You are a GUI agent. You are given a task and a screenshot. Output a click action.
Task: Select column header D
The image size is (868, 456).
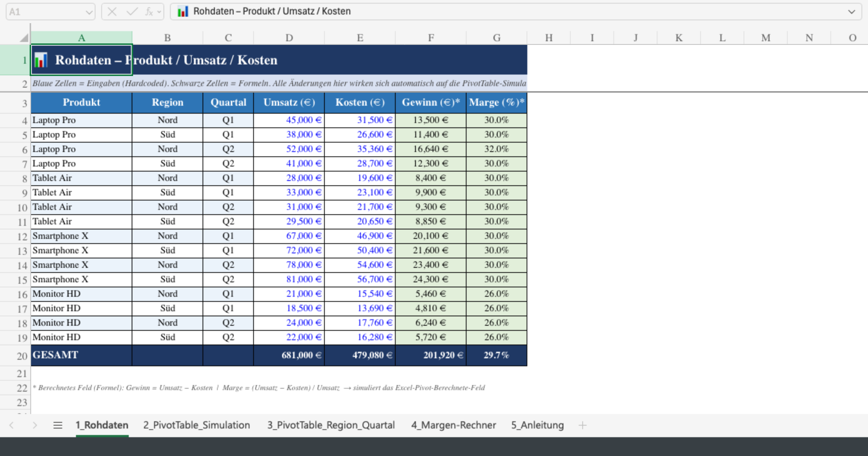click(289, 37)
